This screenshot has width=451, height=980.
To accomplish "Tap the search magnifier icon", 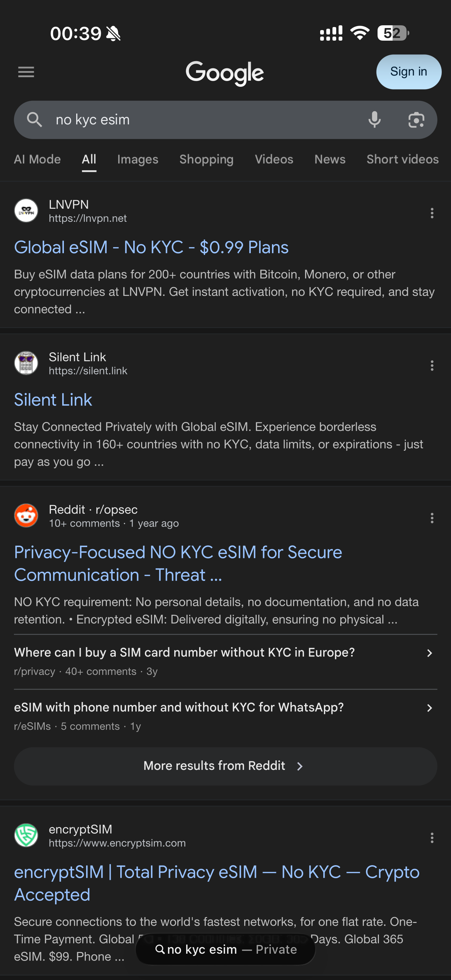I will 34,120.
